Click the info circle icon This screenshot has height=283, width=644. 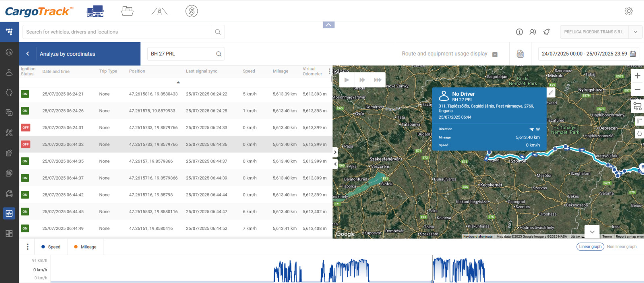coord(519,32)
